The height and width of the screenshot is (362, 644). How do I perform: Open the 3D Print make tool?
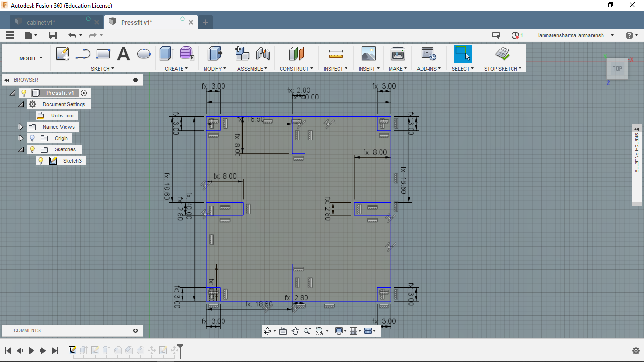(x=398, y=54)
